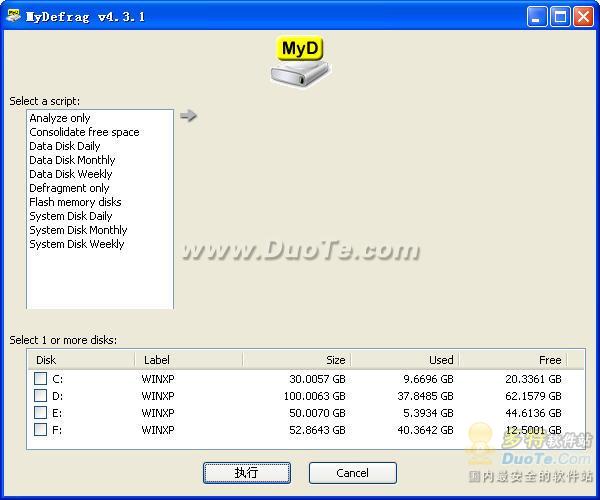This screenshot has height=500, width=600.
Task: Close the MyDefrag window
Action: [584, 16]
